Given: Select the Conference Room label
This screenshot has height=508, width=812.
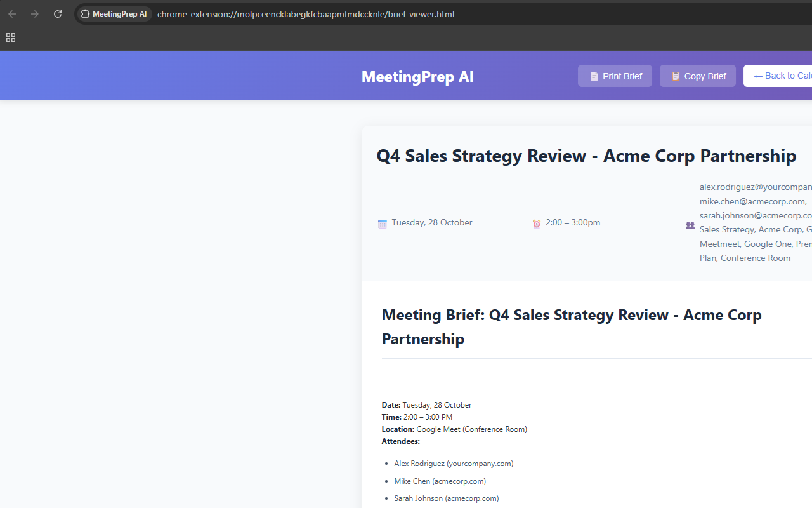Looking at the screenshot, I should [755, 258].
